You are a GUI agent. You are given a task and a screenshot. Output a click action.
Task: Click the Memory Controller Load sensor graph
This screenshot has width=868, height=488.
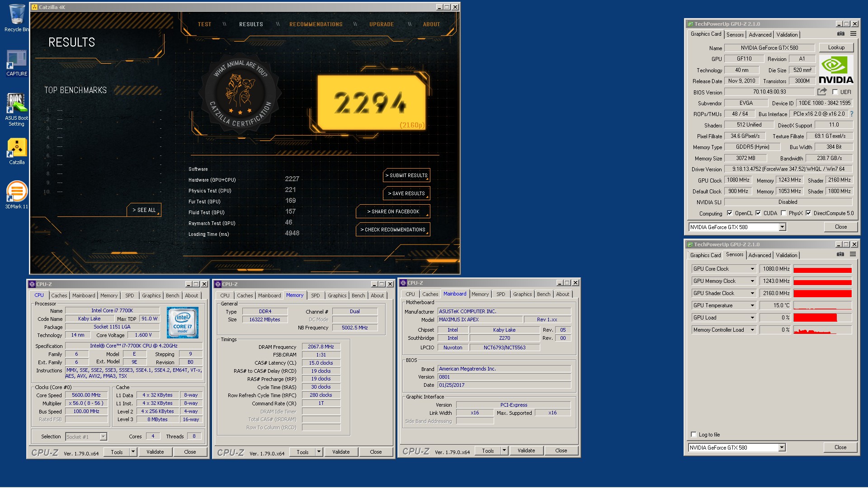(823, 330)
